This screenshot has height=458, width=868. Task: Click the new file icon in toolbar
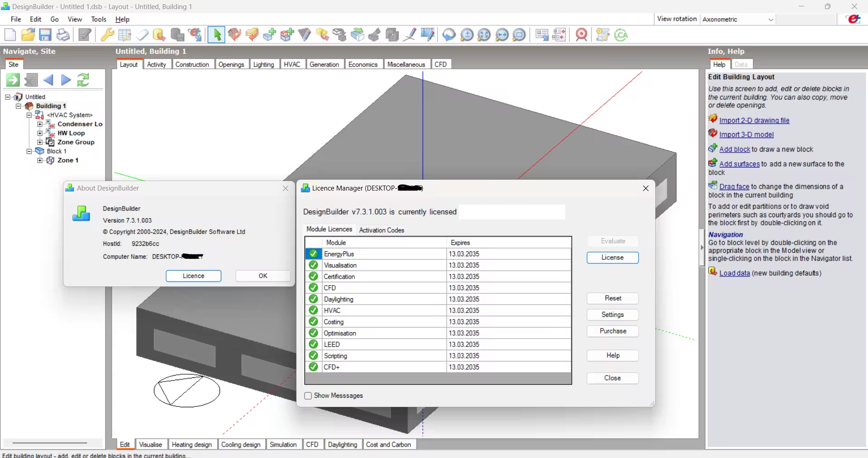point(10,35)
